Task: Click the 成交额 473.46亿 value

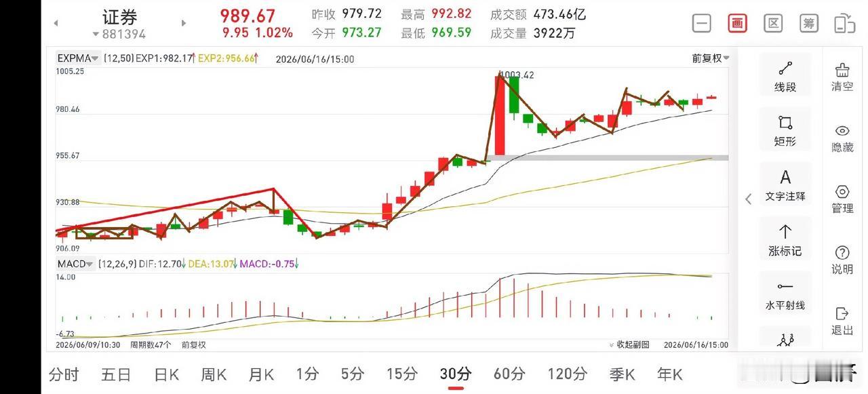Action: click(x=559, y=14)
